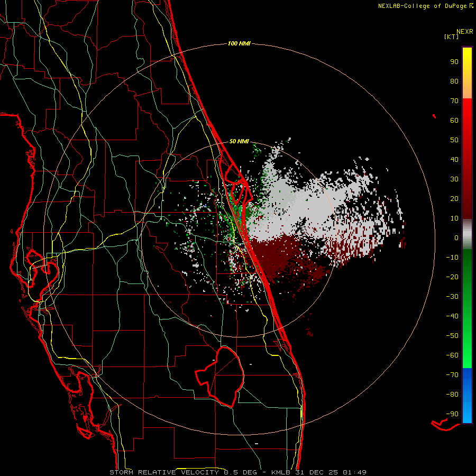Click the "STORM RELATIVE VELOCITY" caption text

point(164,472)
